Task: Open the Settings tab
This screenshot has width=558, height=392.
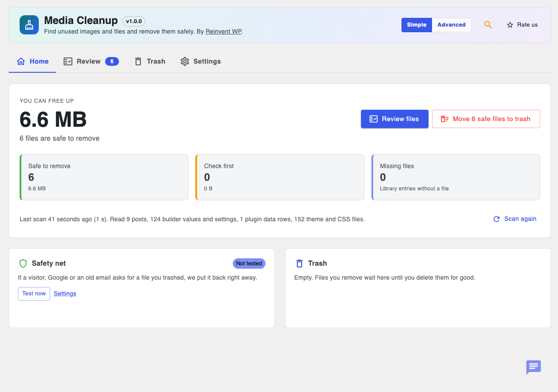Action: (x=201, y=61)
